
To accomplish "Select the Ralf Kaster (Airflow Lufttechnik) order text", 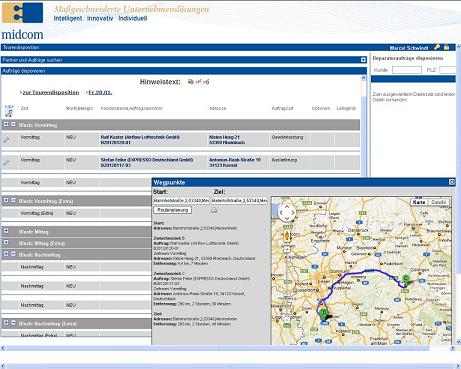I will click(x=140, y=140).
